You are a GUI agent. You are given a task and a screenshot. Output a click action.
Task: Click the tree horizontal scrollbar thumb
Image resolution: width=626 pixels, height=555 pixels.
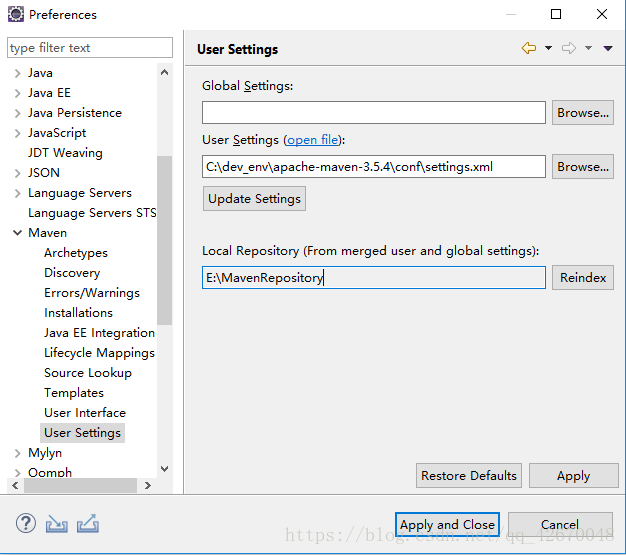tap(80, 486)
